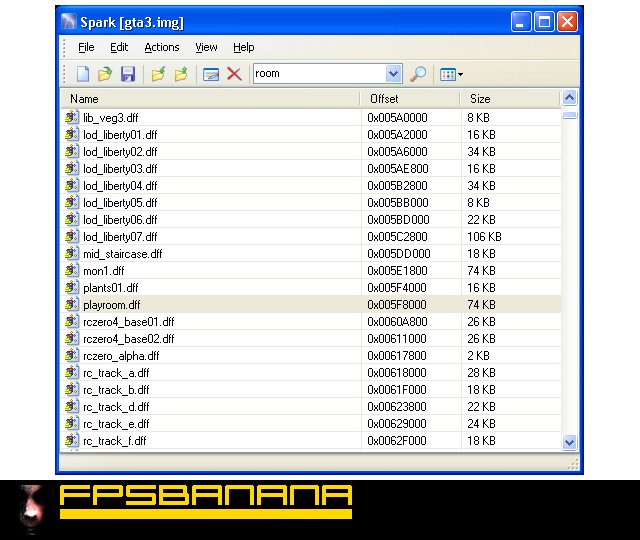Click the file icon beside rczero_alpha.dff
This screenshot has height=540, width=640.
click(x=72, y=356)
